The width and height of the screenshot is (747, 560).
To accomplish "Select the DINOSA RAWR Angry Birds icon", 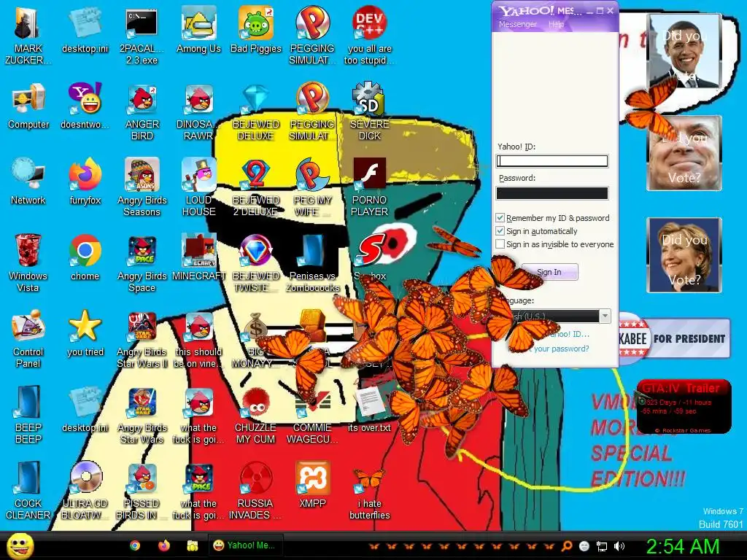I will (198, 112).
